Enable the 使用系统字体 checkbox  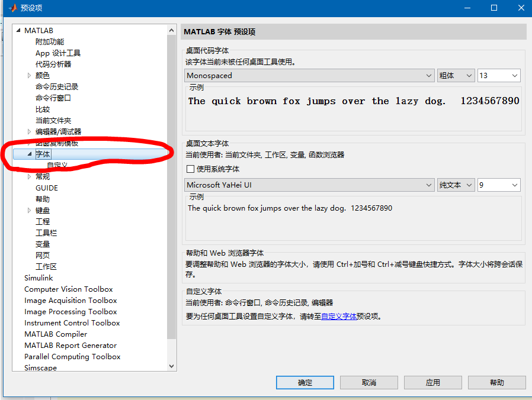pyautogui.click(x=191, y=168)
